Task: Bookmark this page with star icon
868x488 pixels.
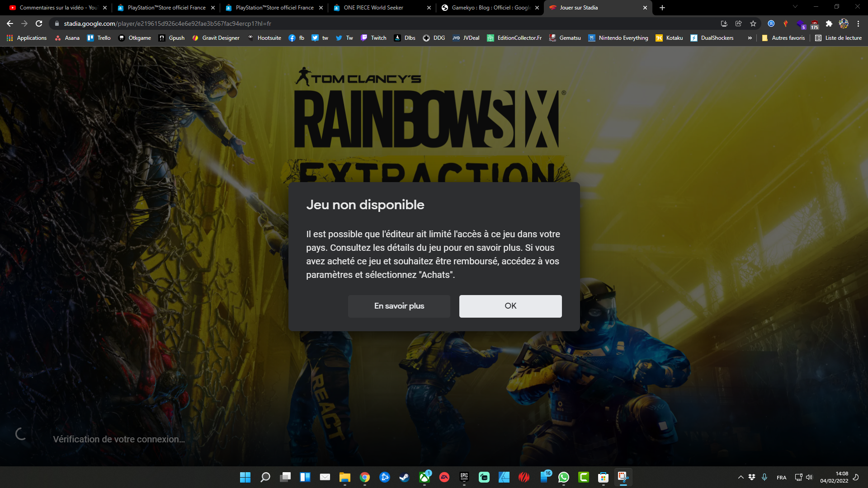Action: [753, 23]
